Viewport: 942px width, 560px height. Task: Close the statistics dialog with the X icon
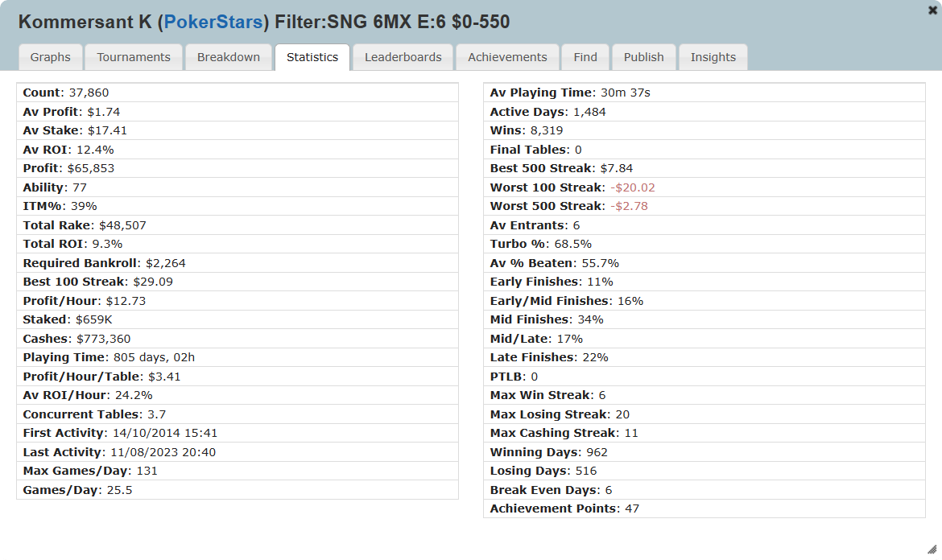coord(933,10)
